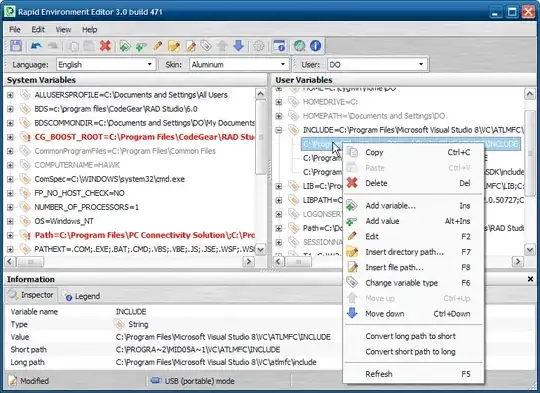Click the green globe toolbar icon
Image resolution: width=540 pixels, height=393 pixels.
click(299, 46)
